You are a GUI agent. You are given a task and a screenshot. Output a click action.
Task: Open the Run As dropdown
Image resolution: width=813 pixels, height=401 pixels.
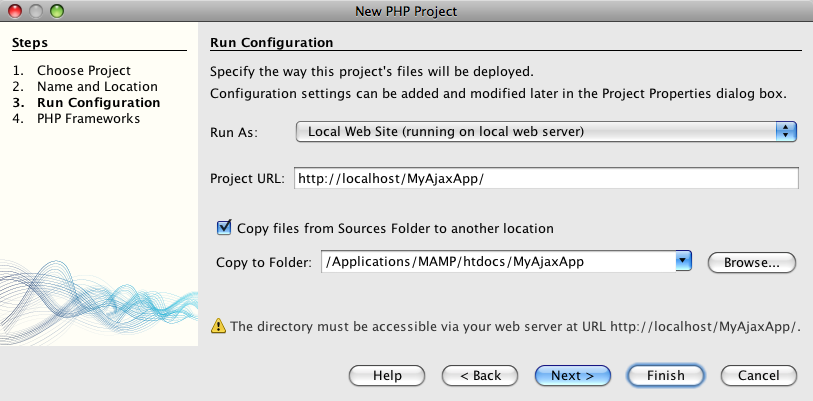(x=546, y=131)
